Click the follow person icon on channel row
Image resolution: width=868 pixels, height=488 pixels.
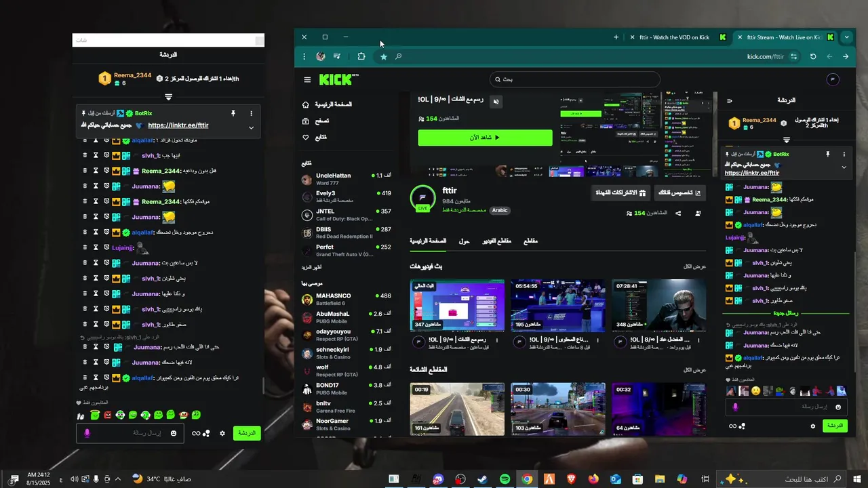tap(698, 213)
